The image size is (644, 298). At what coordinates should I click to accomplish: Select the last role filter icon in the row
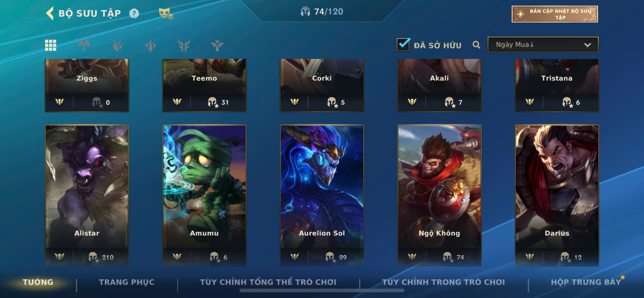click(217, 45)
